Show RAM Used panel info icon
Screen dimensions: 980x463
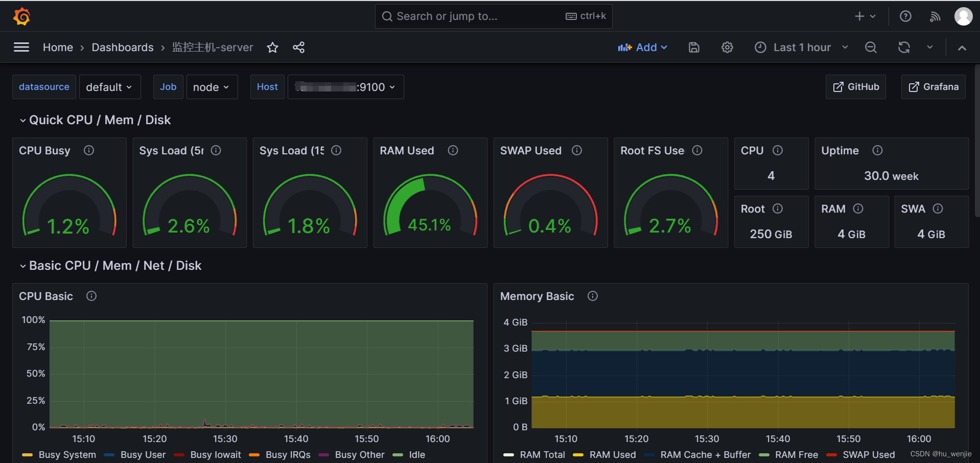(453, 150)
